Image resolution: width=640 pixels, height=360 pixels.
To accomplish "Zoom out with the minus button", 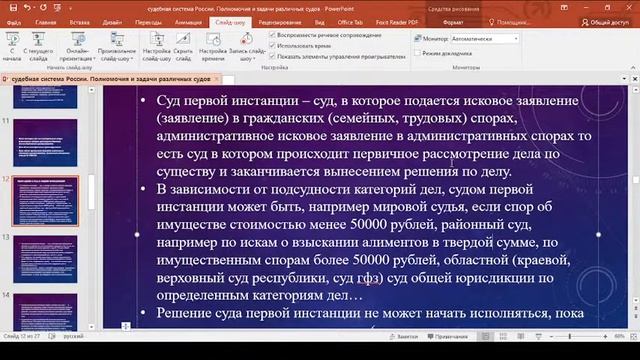I will coord(551,336).
